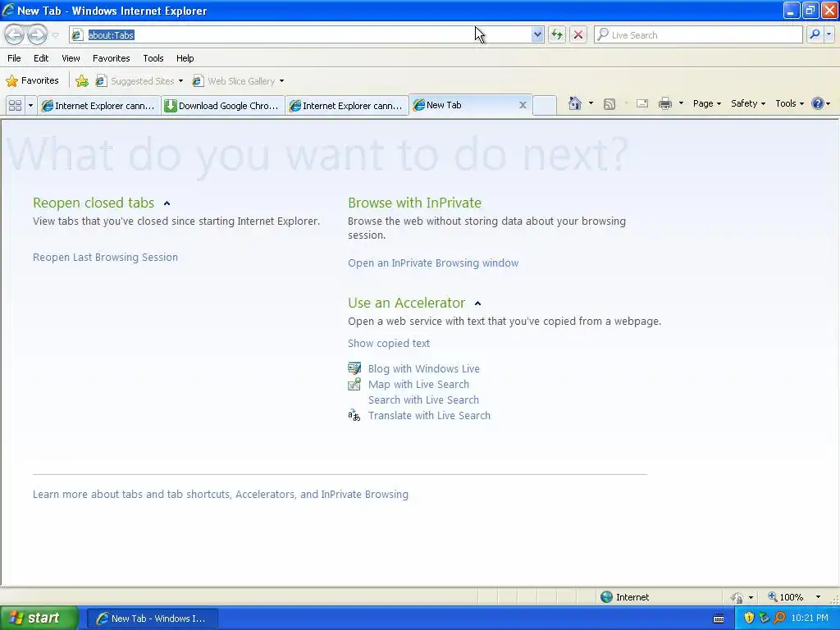The image size is (840, 630).
Task: Click the Print icon
Action: pos(664,104)
